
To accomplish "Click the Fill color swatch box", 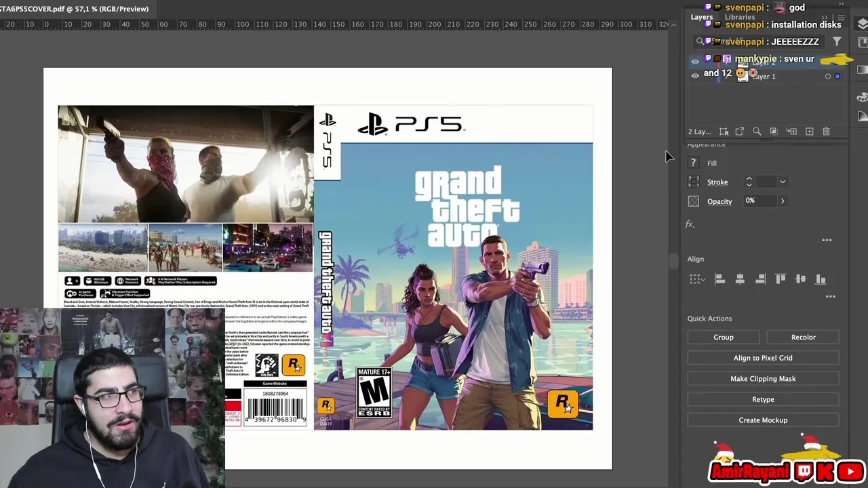I will (693, 163).
